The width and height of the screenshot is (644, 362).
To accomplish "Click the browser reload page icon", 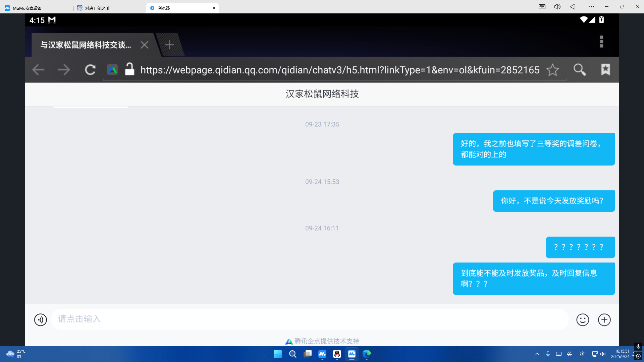I will [90, 70].
